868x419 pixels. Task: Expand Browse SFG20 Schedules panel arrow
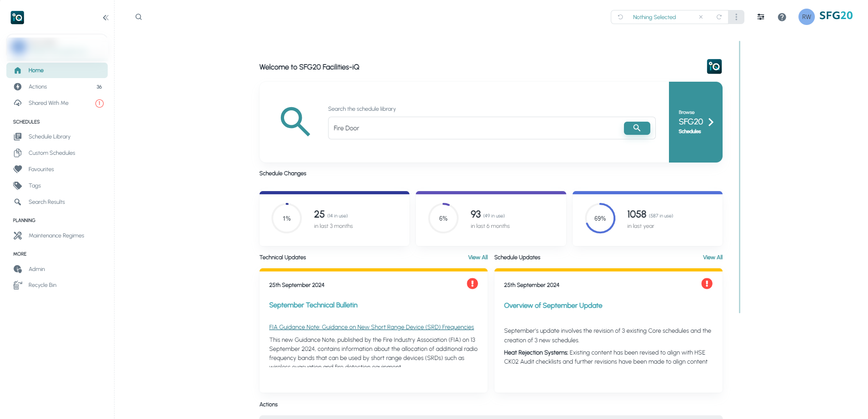pos(711,122)
